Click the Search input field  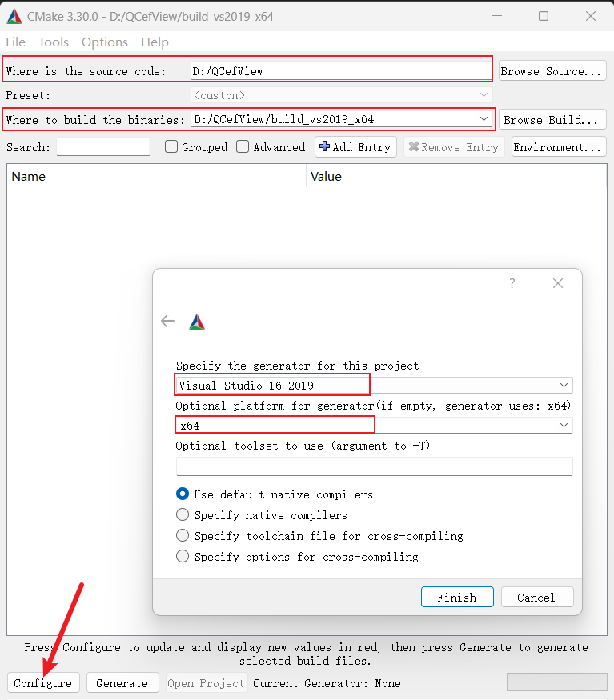point(103,146)
